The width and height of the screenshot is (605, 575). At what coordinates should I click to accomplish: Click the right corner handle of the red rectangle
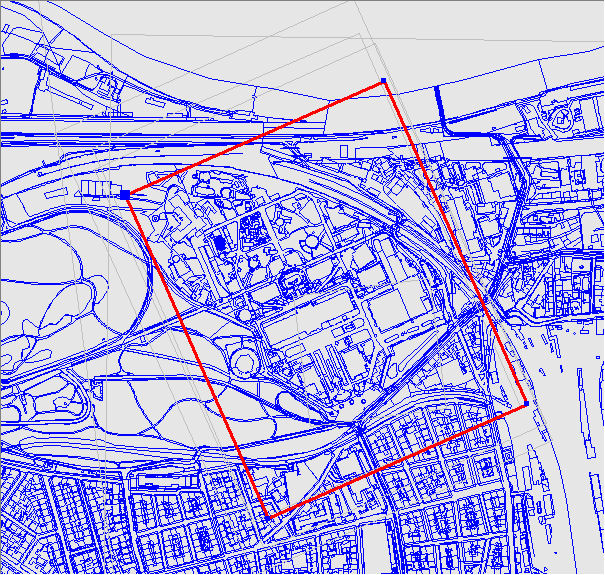(526, 404)
